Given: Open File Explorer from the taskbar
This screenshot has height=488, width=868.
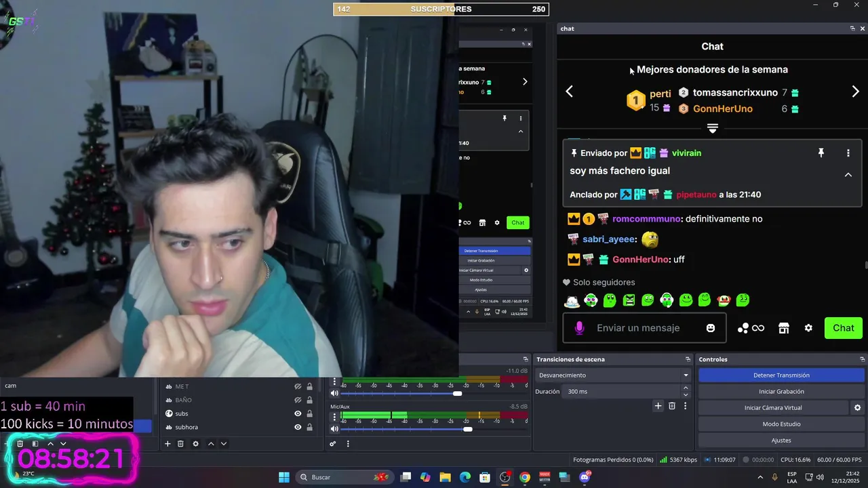Looking at the screenshot, I should 445,477.
